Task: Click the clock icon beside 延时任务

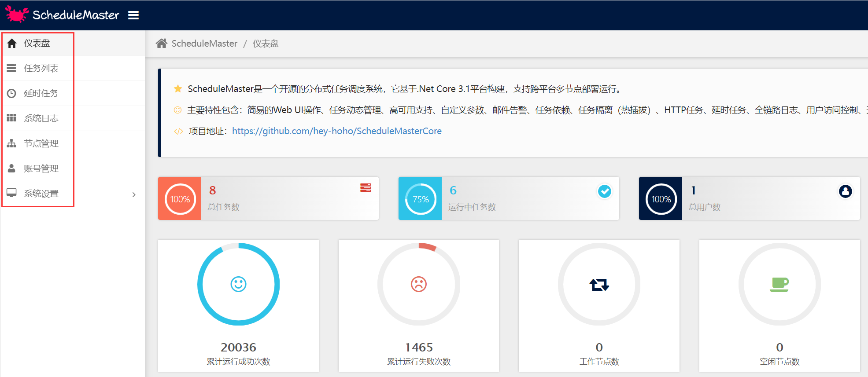Action: 11,93
